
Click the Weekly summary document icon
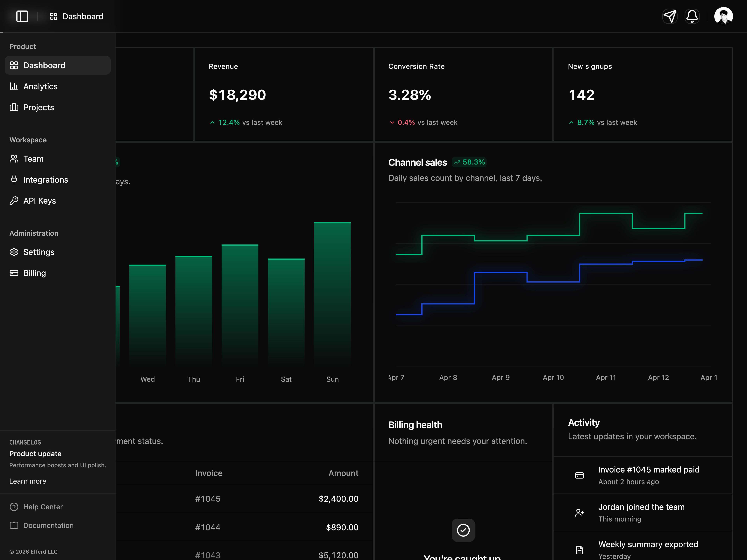click(580, 550)
